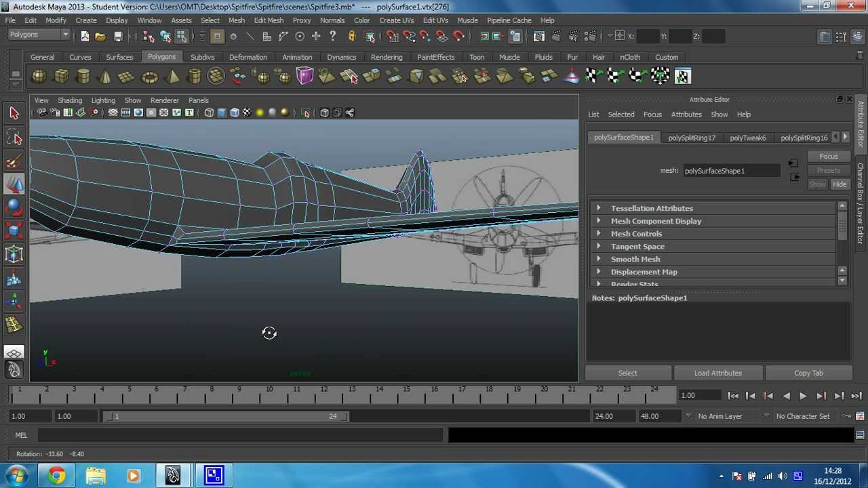Toggle snap to points magnet
Viewport: 868px width, 488px height.
point(425,36)
